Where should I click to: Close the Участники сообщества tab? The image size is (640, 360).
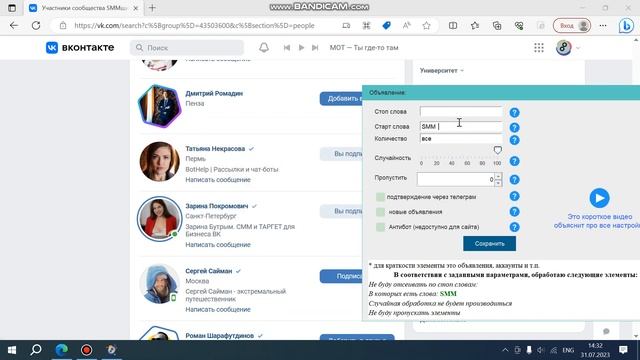(x=136, y=8)
